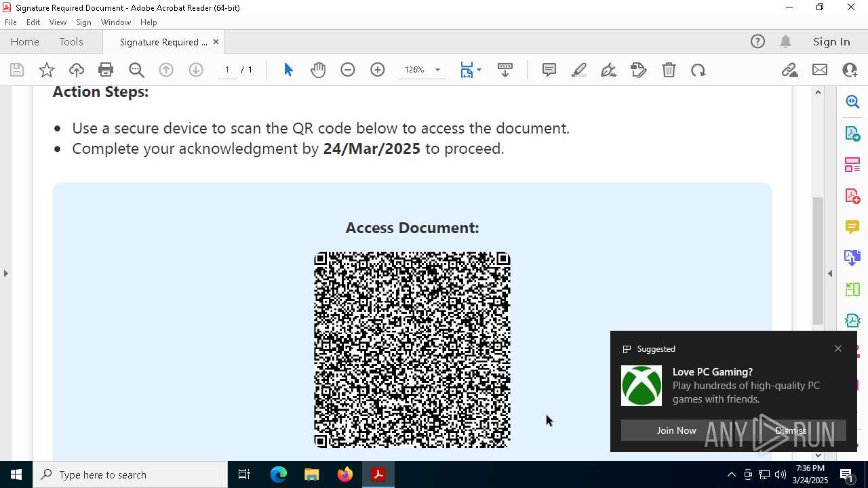Open Organize Pages tool in right pane

point(852,164)
